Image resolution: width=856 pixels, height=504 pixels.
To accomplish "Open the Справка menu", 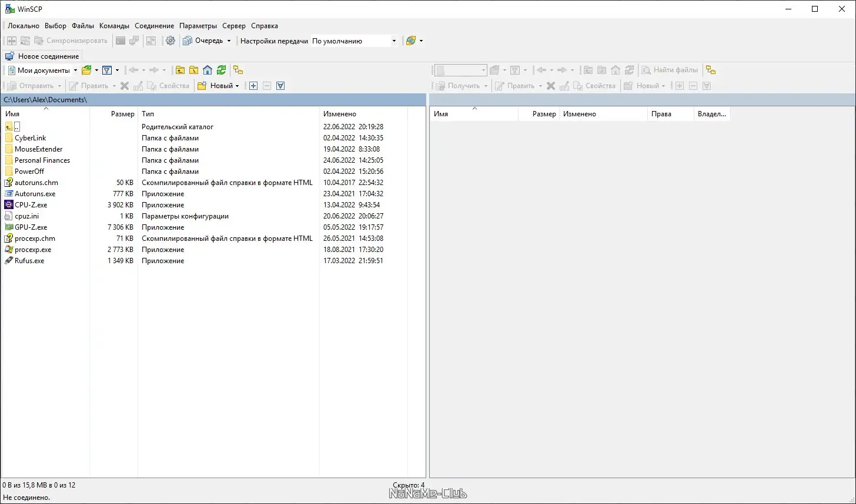I will coord(265,26).
